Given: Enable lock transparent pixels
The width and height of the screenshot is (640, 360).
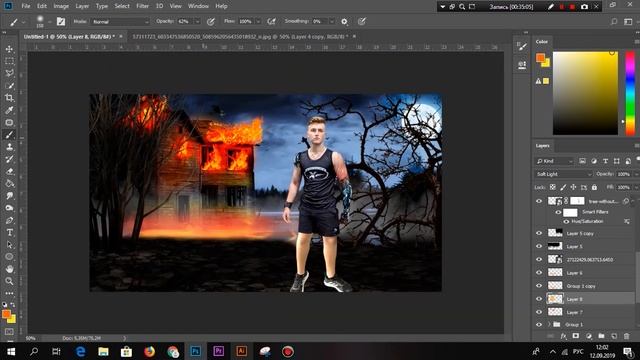Looking at the screenshot, I should click(x=553, y=187).
